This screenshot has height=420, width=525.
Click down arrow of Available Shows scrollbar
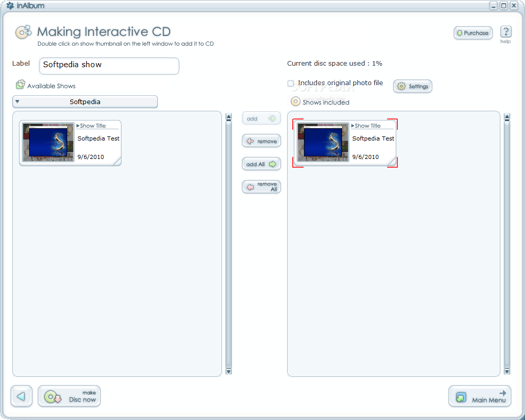point(229,371)
